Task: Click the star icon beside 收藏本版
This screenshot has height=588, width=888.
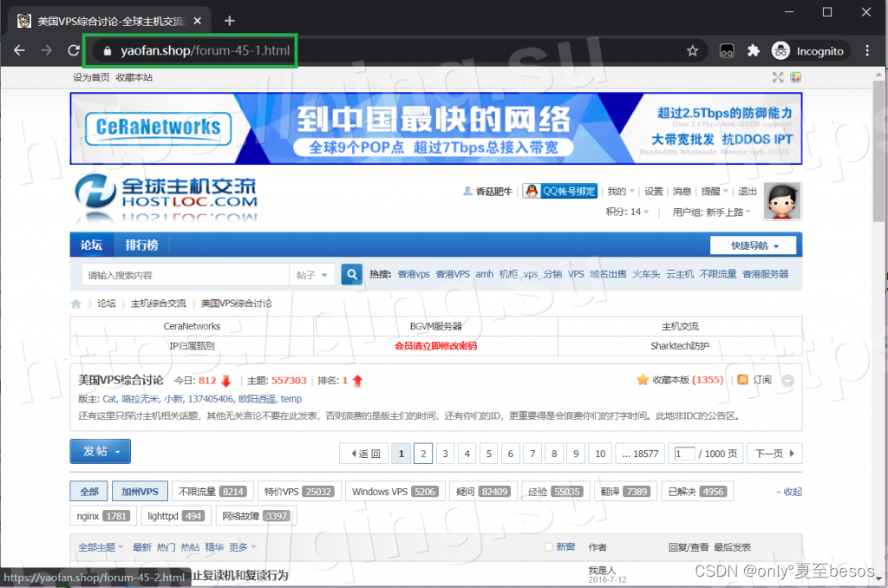Action: pos(642,379)
